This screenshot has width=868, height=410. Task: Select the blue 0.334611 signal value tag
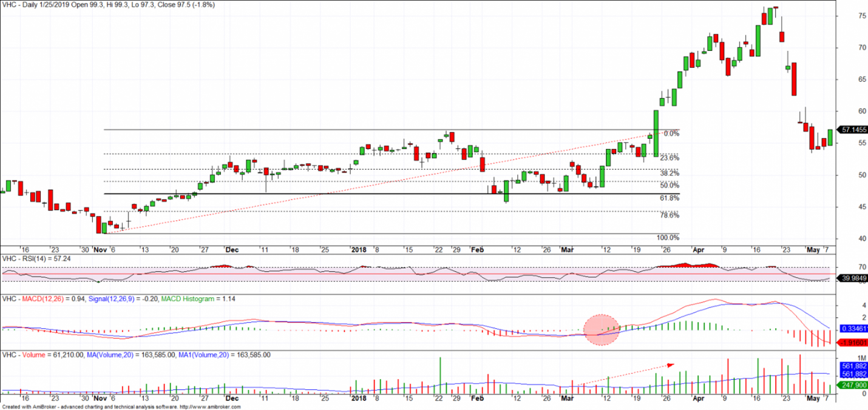click(852, 329)
